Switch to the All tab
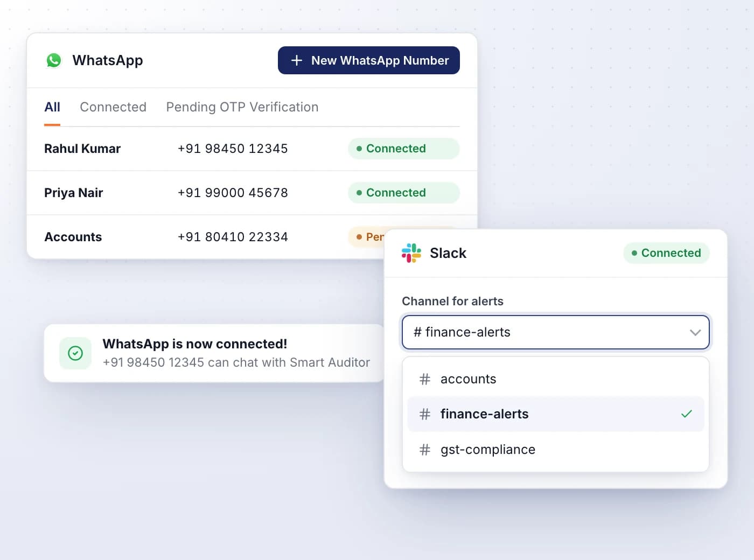754x560 pixels. [52, 107]
